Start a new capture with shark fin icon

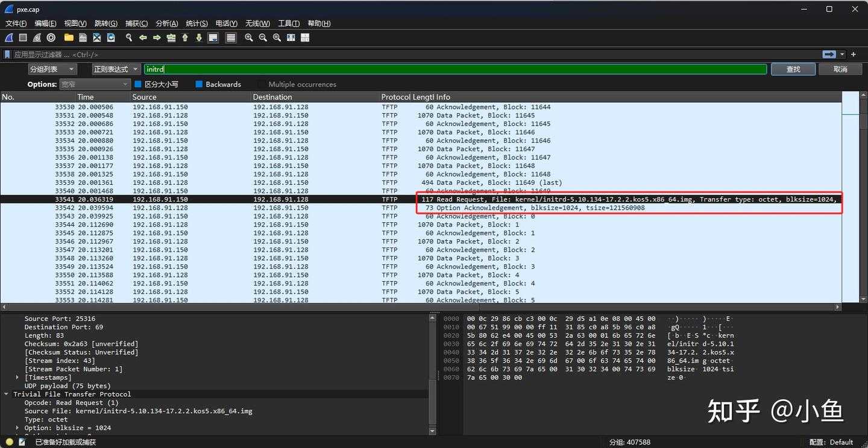[x=9, y=38]
